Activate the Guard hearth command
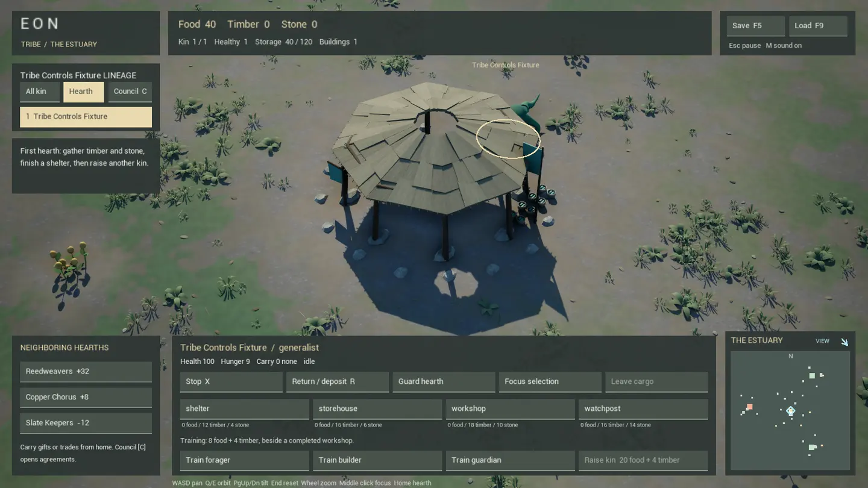Screen dimensions: 868x488 (x=444, y=382)
